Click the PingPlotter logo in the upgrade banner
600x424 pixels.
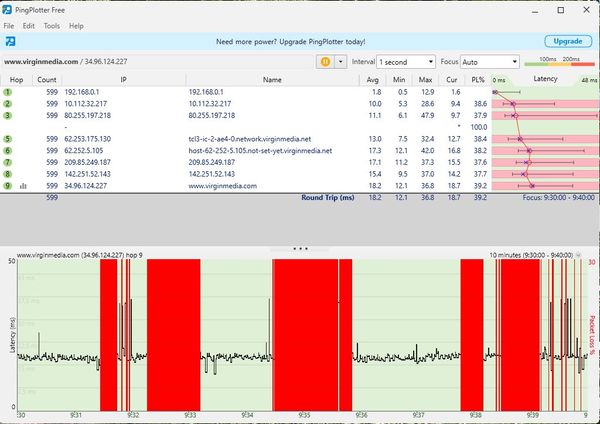[10, 41]
